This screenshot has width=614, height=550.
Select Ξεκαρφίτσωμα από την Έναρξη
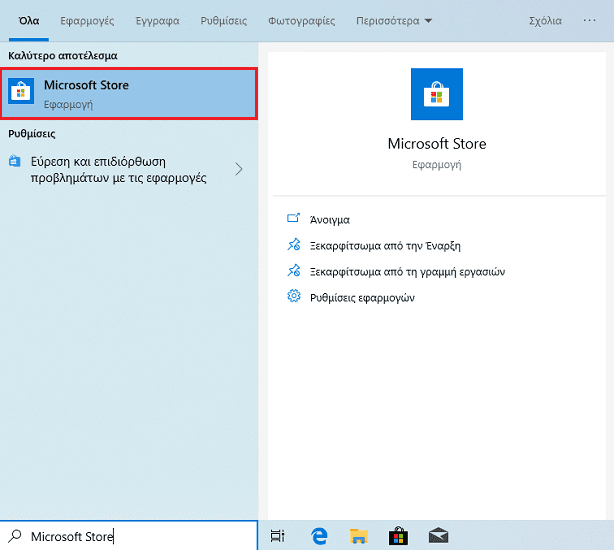pyautogui.click(x=385, y=246)
